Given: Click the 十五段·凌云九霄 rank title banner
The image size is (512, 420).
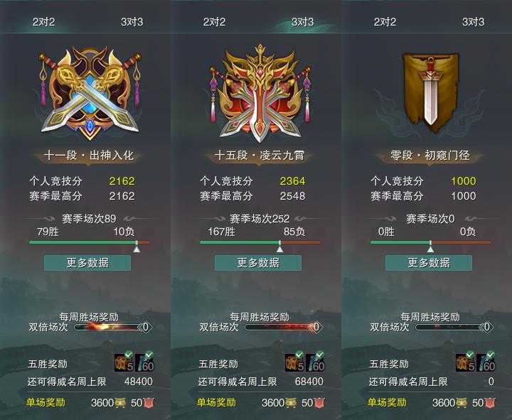Looking at the screenshot, I should point(260,156).
